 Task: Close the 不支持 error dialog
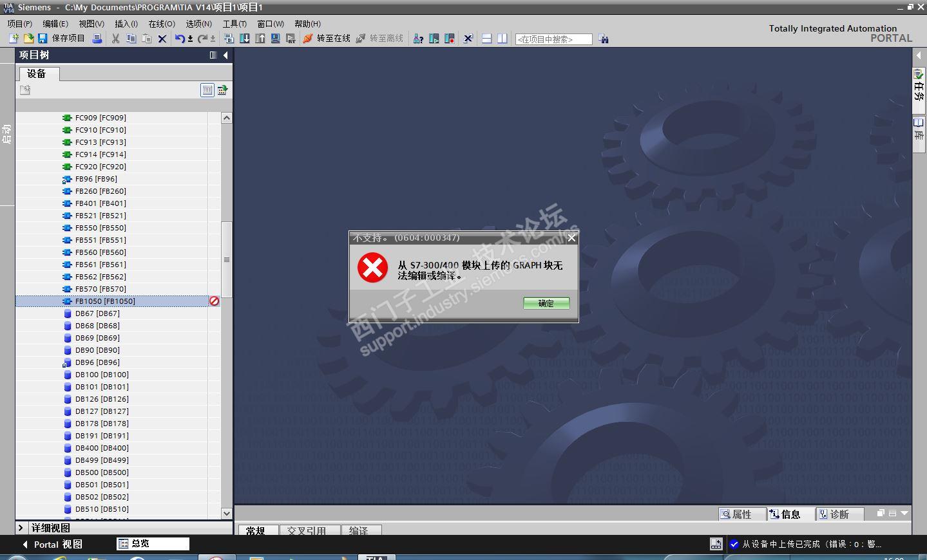pos(571,238)
